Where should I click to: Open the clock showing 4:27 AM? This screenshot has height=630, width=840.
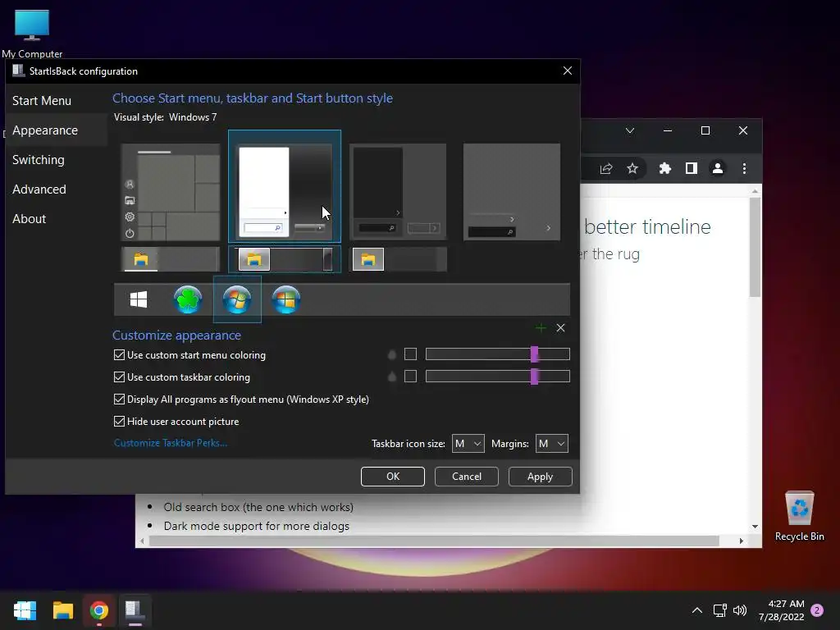pyautogui.click(x=781, y=610)
